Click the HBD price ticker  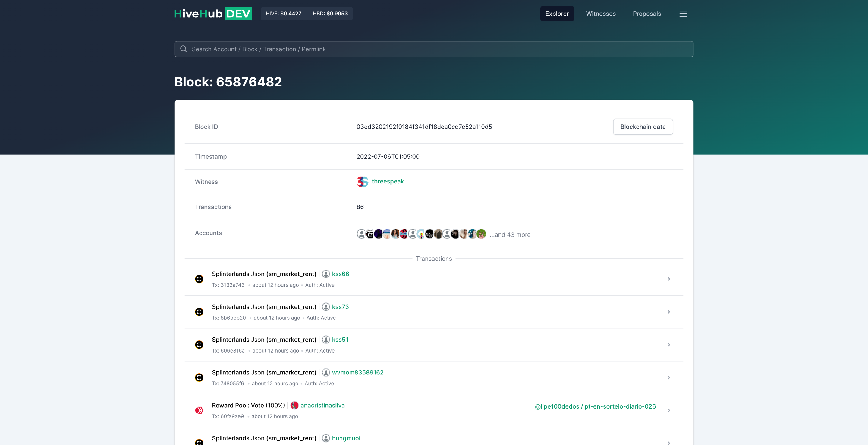[330, 14]
